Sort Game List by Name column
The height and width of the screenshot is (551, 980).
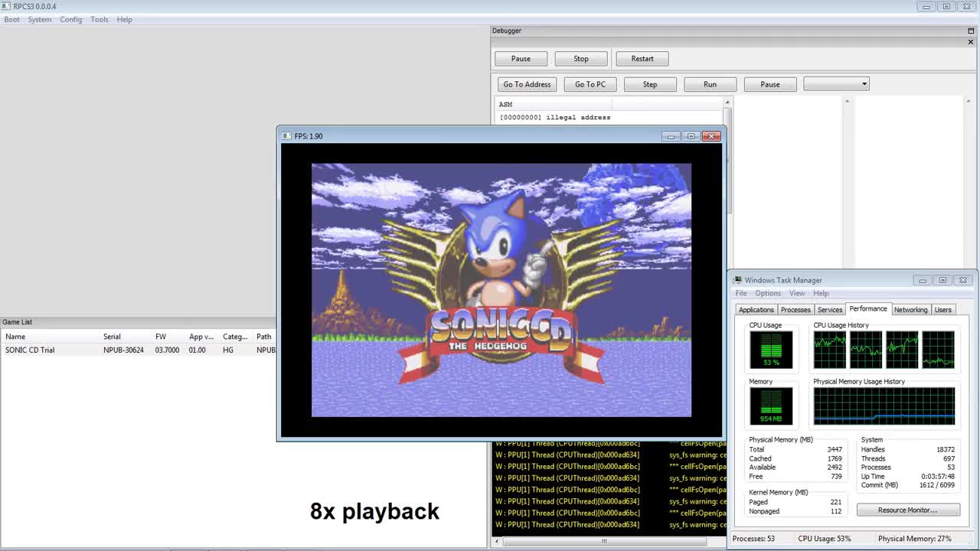pyautogui.click(x=51, y=337)
